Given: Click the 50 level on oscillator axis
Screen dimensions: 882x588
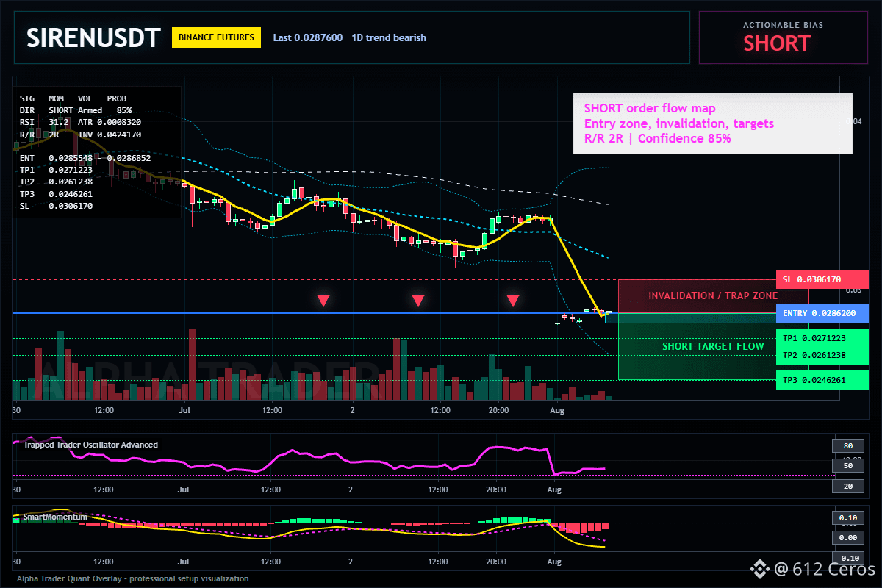Looking at the screenshot, I should [x=847, y=465].
